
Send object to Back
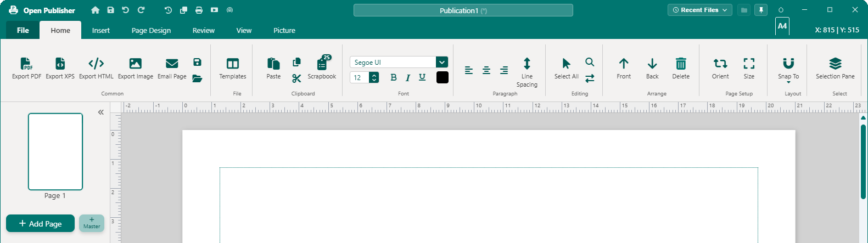point(652,68)
